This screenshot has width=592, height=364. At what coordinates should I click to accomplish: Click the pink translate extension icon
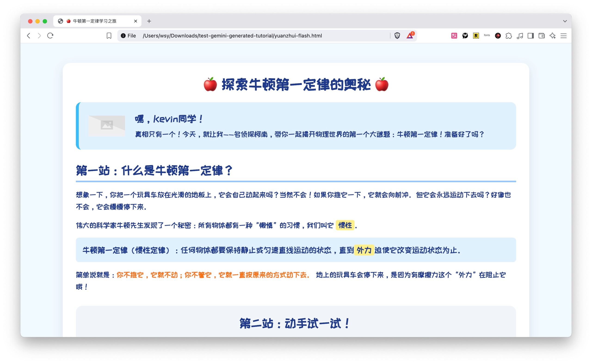point(454,36)
